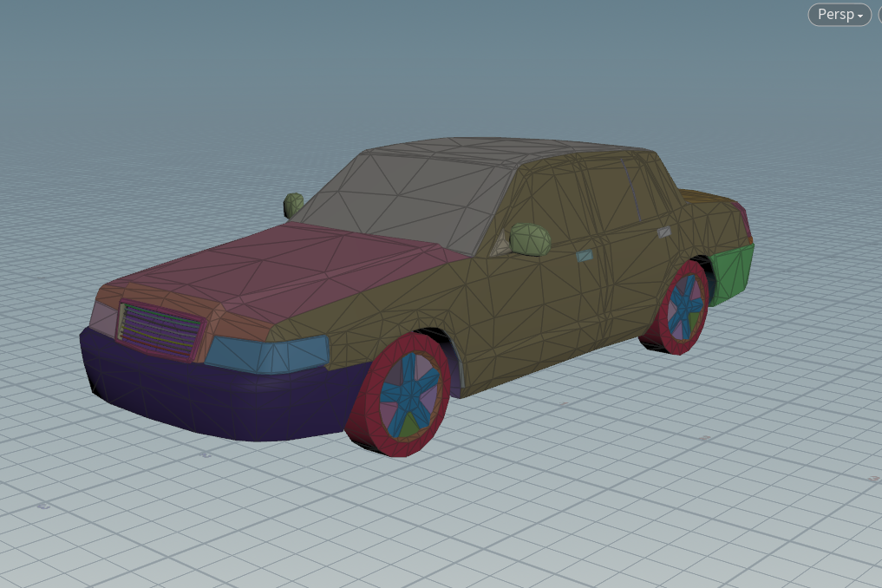Pick the striped front grille

coord(160,330)
